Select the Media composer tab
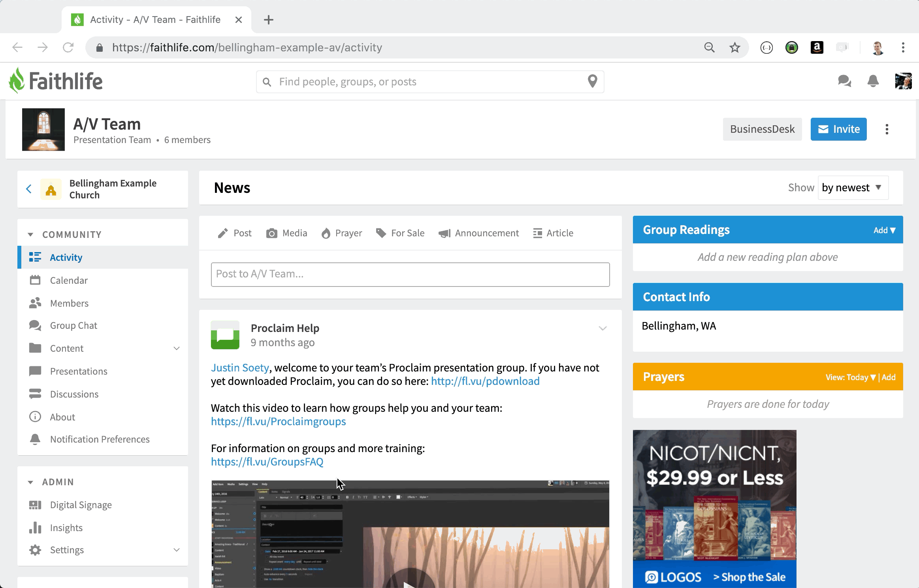The height and width of the screenshot is (588, 919). click(286, 233)
